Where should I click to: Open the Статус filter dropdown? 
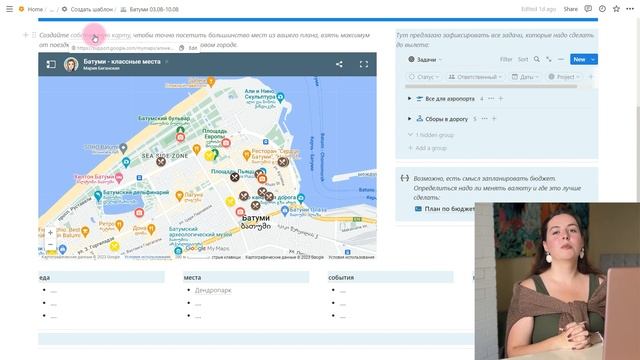pos(424,77)
